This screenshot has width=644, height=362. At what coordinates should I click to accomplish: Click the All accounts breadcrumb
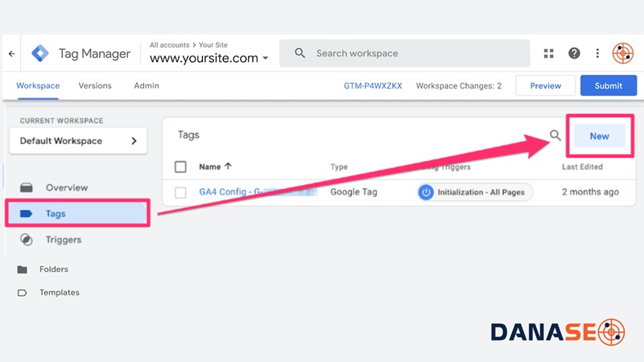click(169, 45)
